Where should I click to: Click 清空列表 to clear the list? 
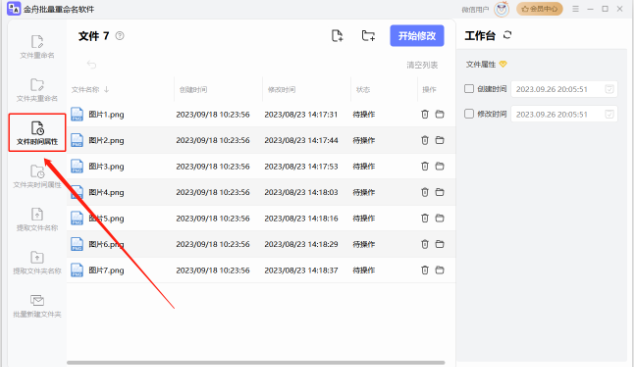(422, 65)
